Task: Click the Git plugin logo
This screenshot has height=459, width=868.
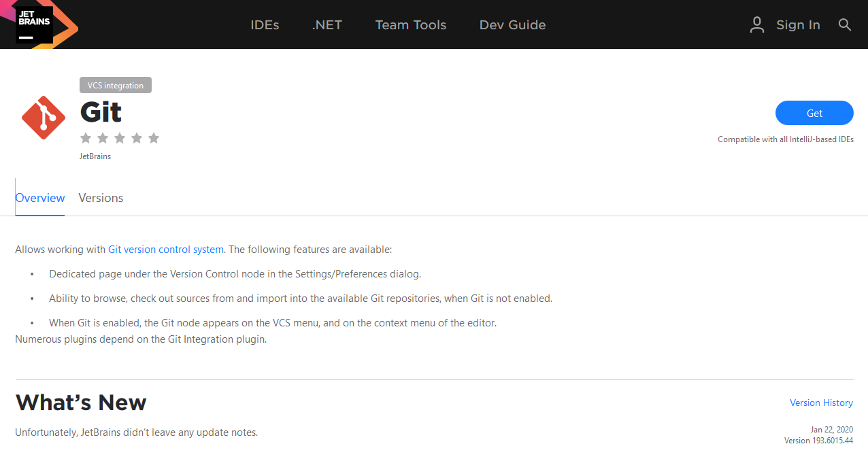Action: (x=44, y=117)
